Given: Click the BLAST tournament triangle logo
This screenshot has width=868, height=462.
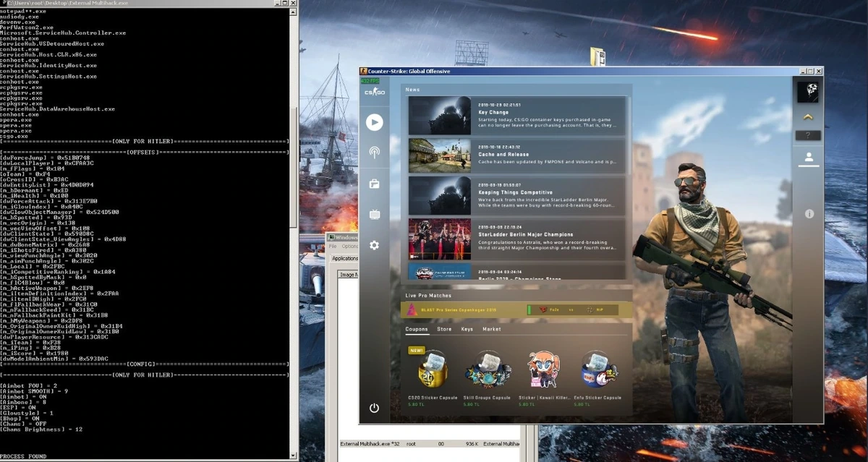Looking at the screenshot, I should click(412, 310).
